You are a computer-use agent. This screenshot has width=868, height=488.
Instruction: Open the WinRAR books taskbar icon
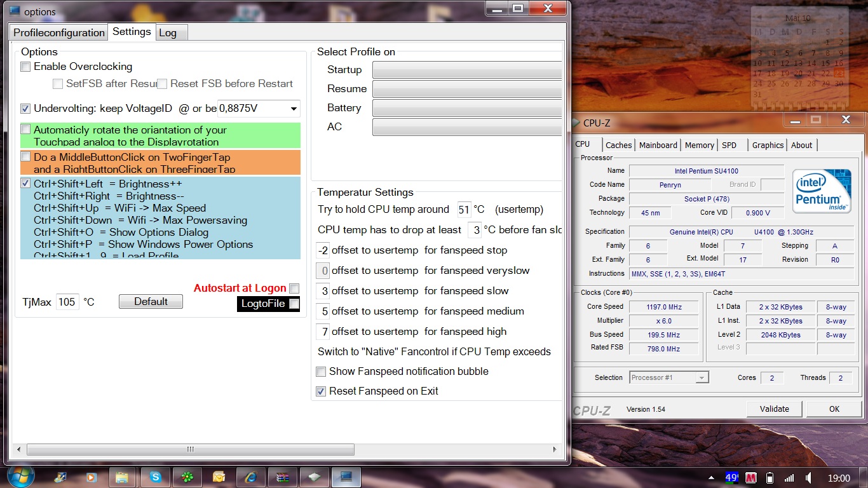[282, 477]
